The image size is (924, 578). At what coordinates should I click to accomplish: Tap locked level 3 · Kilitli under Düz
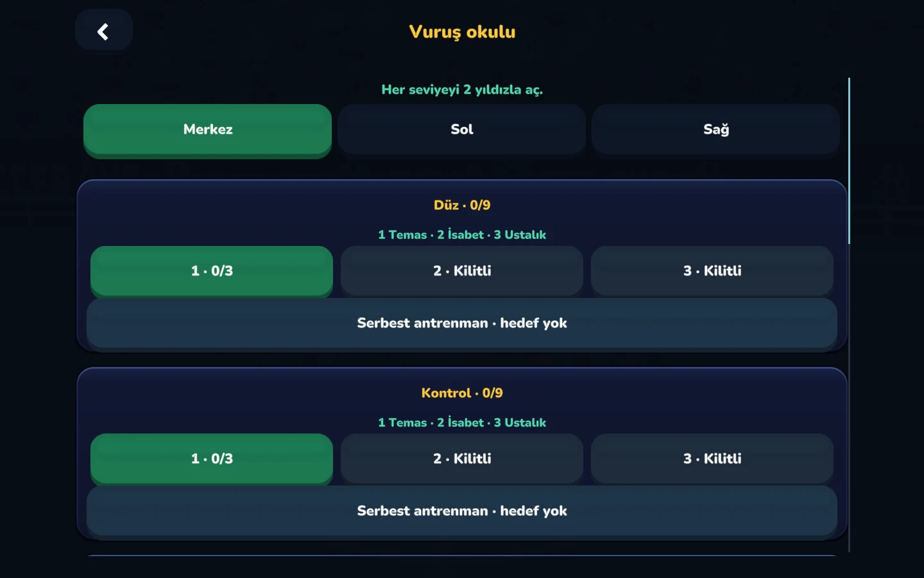click(x=712, y=271)
